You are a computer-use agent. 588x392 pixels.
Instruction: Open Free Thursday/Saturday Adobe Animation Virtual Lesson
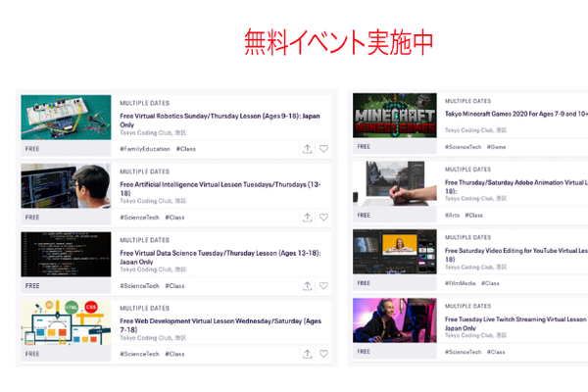[x=516, y=186]
